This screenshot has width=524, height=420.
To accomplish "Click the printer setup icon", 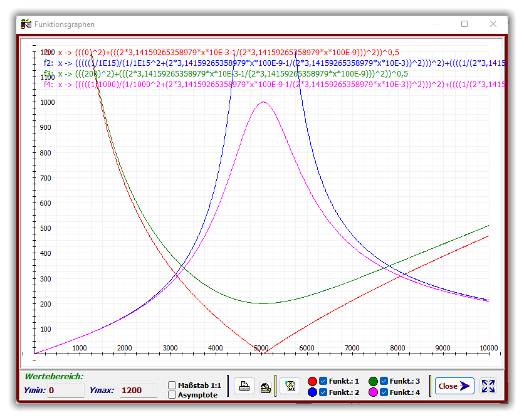I will click(x=265, y=386).
